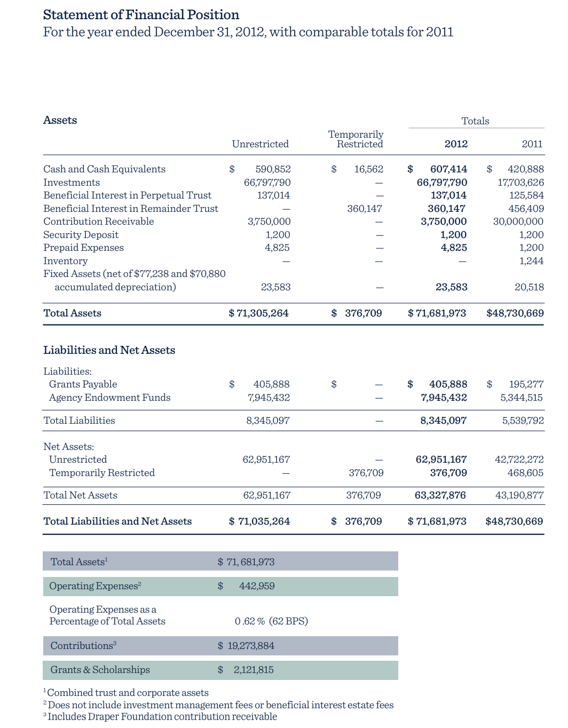568x728 pixels.
Task: Select the 0.62 % (62 BPS) percentage value
Action: [271, 621]
